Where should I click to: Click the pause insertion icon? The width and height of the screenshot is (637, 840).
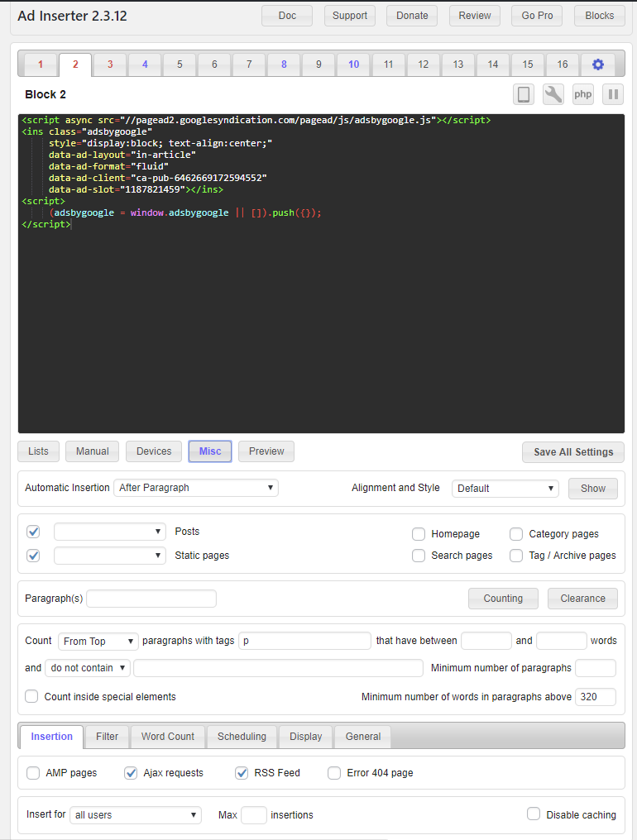(x=613, y=95)
